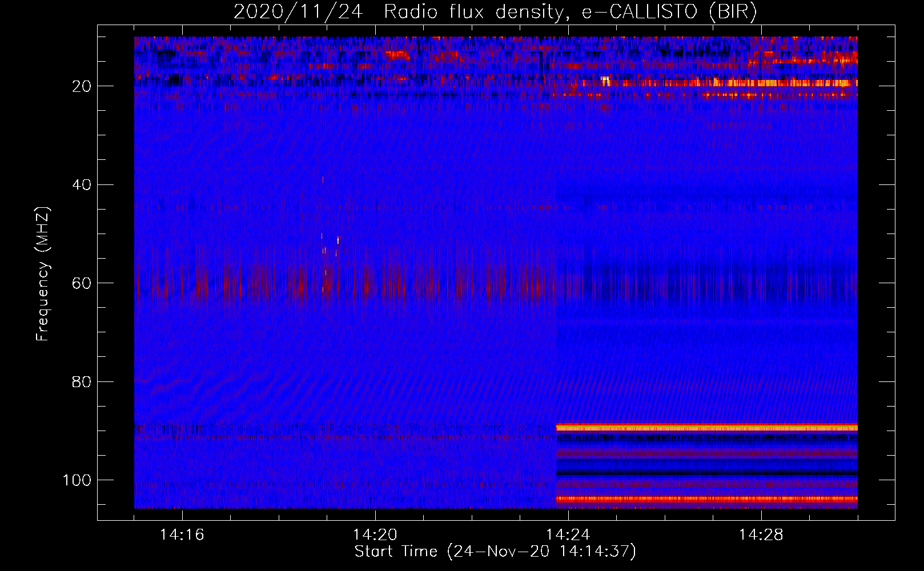Screen dimensions: 924x571
Task: Click the '40' frequency tick label
Action: pyautogui.click(x=82, y=185)
